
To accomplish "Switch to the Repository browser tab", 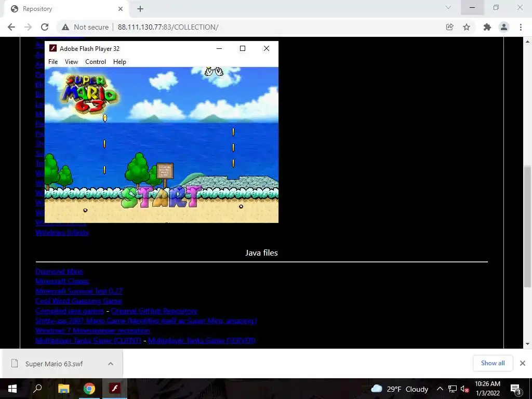I will (x=66, y=9).
